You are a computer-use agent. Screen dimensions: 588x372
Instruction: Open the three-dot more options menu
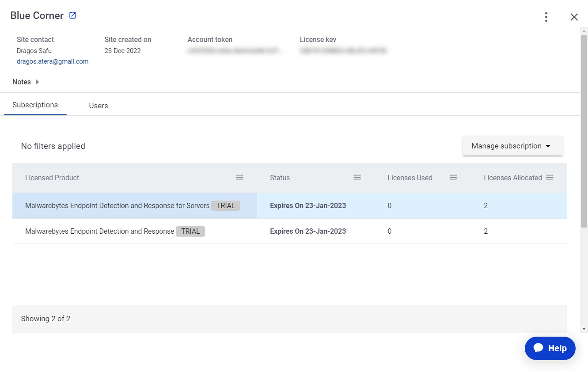(546, 17)
